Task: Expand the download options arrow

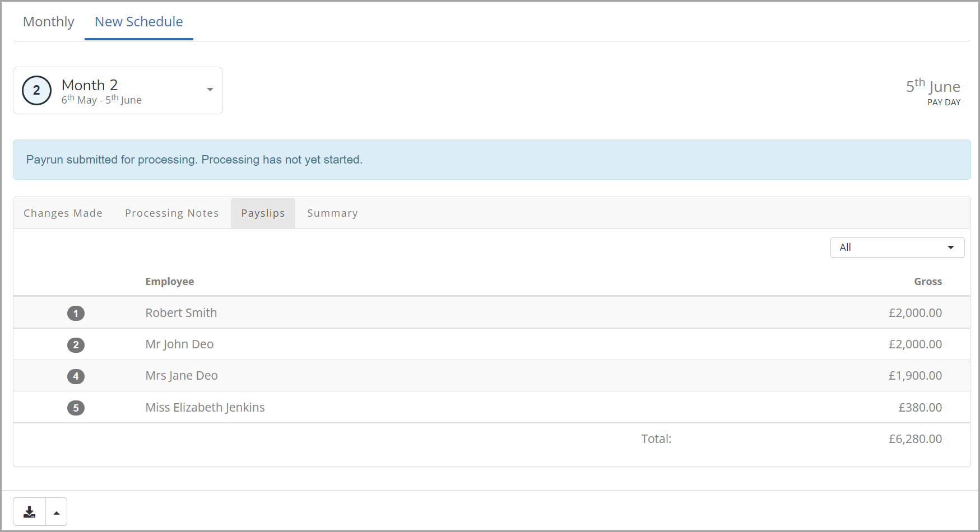Action: pos(56,511)
